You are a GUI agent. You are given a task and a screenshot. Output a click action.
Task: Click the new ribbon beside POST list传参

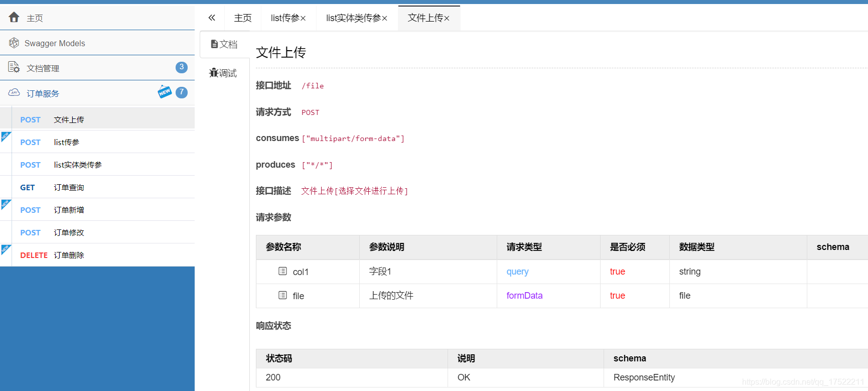coord(5,136)
